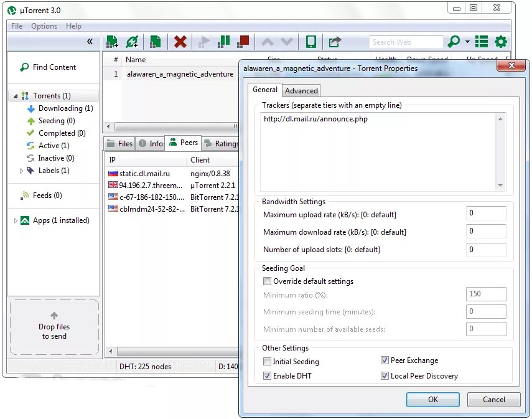
Task: Click the µTorrent Remote device icon
Action: [x=310, y=42]
